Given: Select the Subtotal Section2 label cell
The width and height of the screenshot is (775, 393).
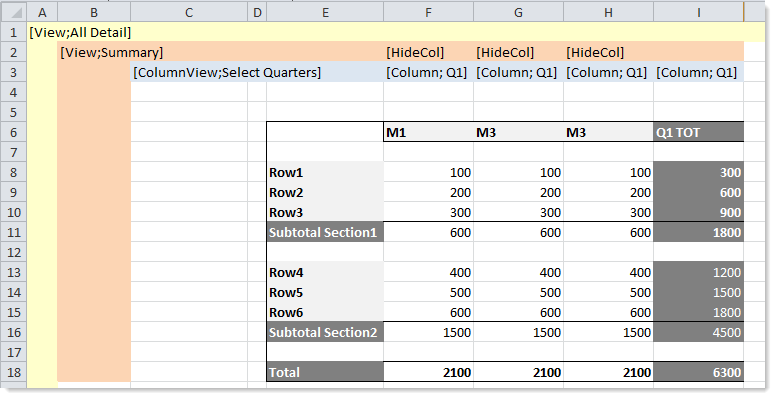Looking at the screenshot, I should [325, 332].
